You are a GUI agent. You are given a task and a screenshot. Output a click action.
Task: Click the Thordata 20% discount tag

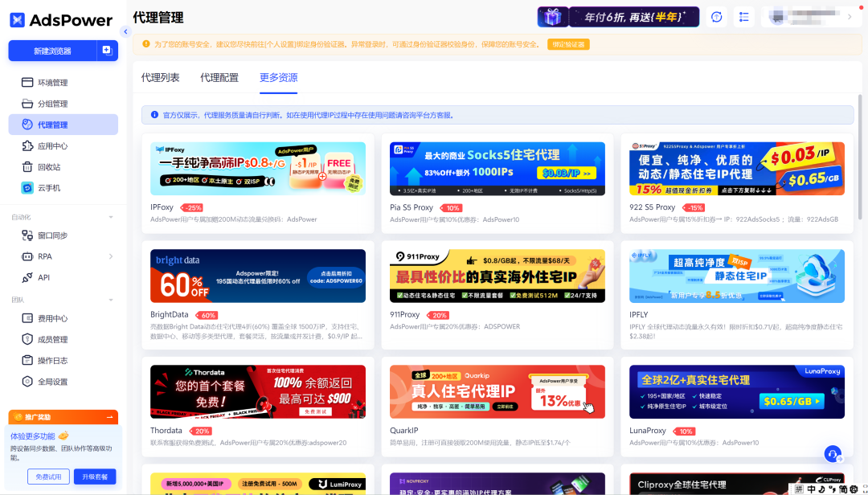pos(200,431)
